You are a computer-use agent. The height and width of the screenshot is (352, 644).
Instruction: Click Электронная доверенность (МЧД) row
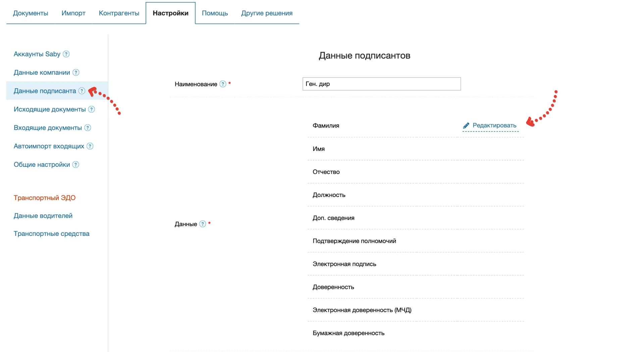pos(416,310)
